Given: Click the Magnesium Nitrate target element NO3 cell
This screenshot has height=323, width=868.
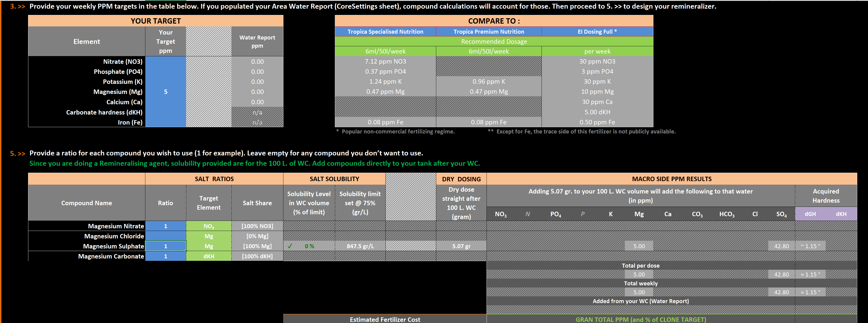Looking at the screenshot, I should (209, 226).
